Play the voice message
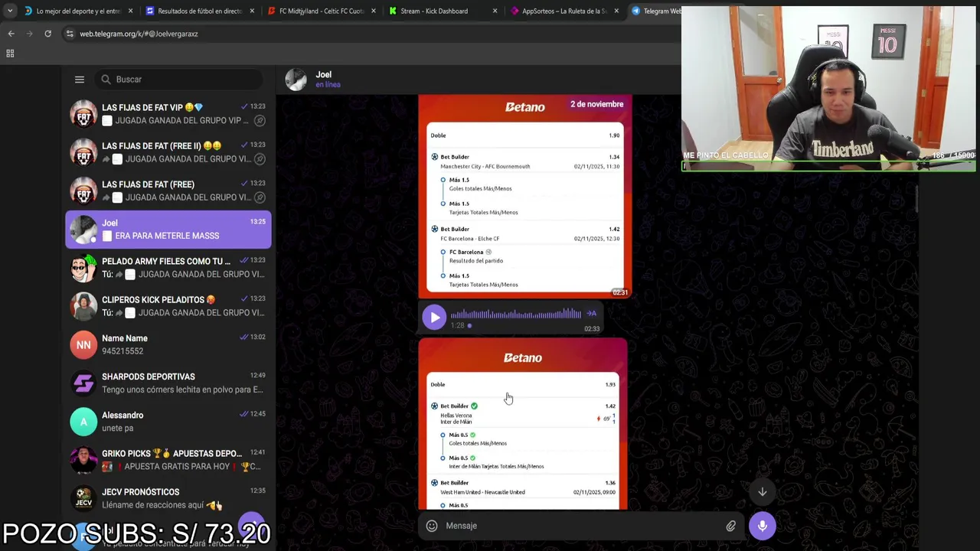The image size is (980, 551). point(434,317)
